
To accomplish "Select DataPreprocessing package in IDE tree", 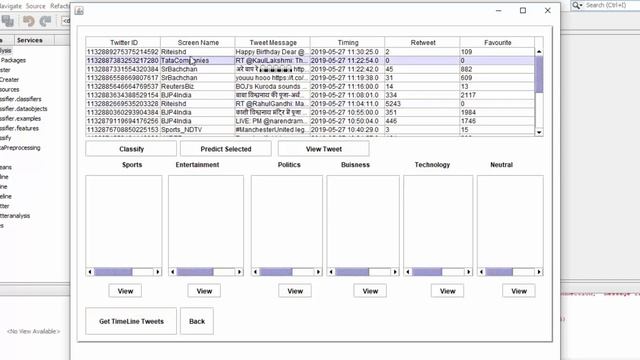I will point(20,148).
